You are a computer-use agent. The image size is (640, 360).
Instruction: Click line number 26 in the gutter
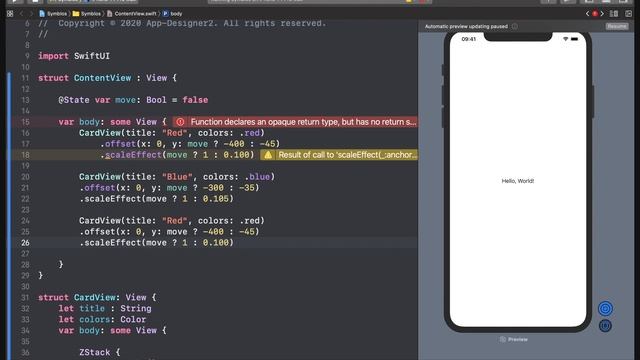pyautogui.click(x=25, y=242)
